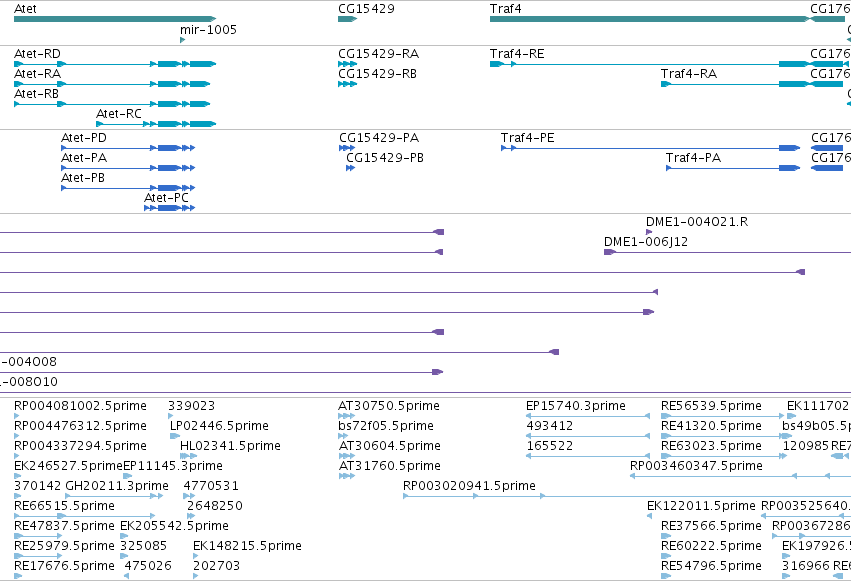The height and width of the screenshot is (581, 851).
Task: Select feature 165522
Action: click(x=588, y=456)
